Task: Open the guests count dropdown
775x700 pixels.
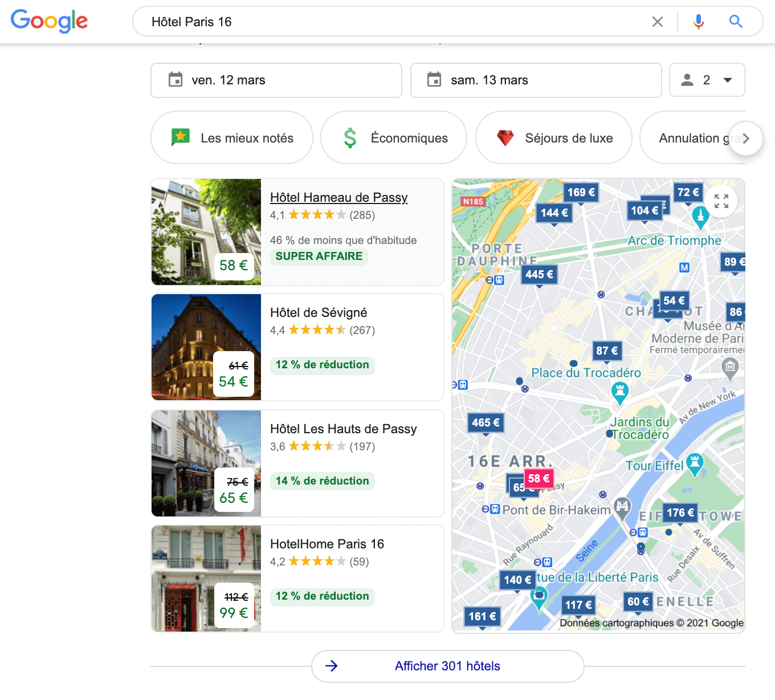Action: click(707, 80)
